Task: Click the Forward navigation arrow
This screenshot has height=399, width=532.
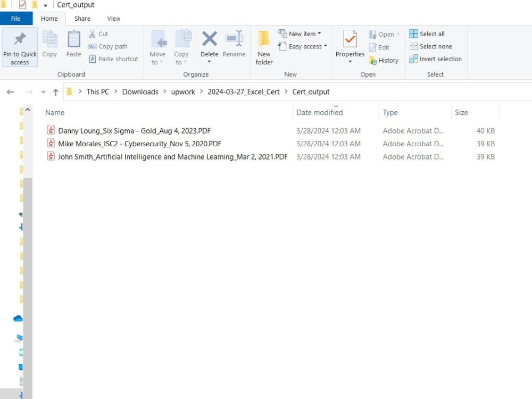Action: pyautogui.click(x=29, y=92)
